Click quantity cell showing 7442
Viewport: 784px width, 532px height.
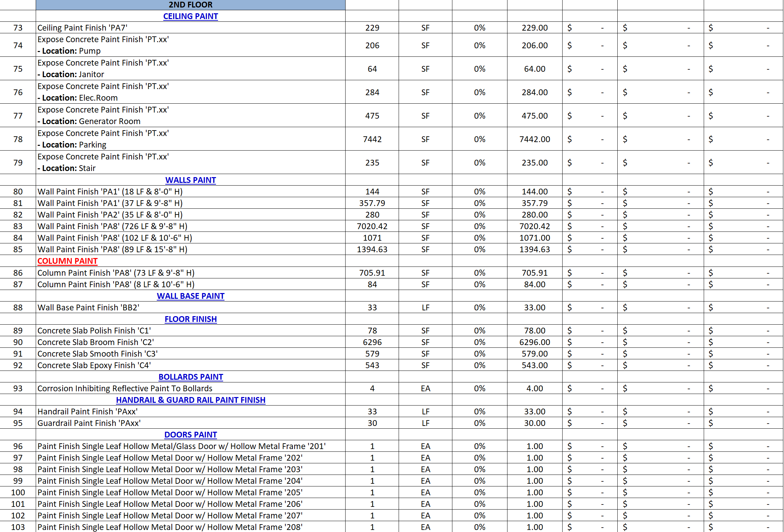click(372, 139)
